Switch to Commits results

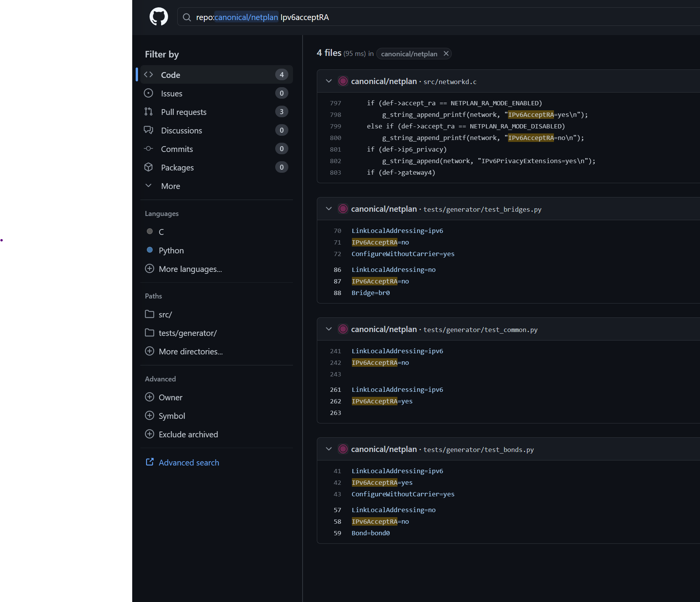click(177, 149)
